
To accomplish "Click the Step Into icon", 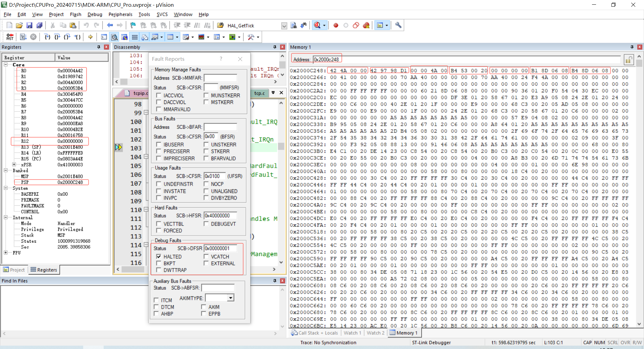I will (x=47, y=37).
